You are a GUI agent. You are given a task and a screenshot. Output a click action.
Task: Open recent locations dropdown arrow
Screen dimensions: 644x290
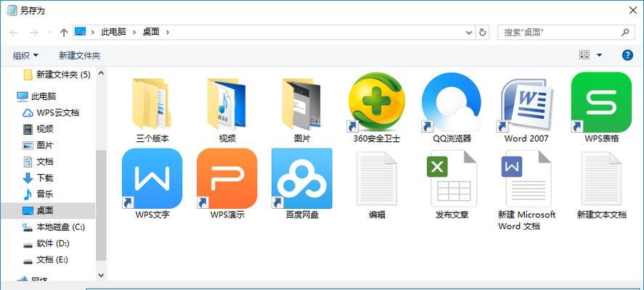[50, 33]
